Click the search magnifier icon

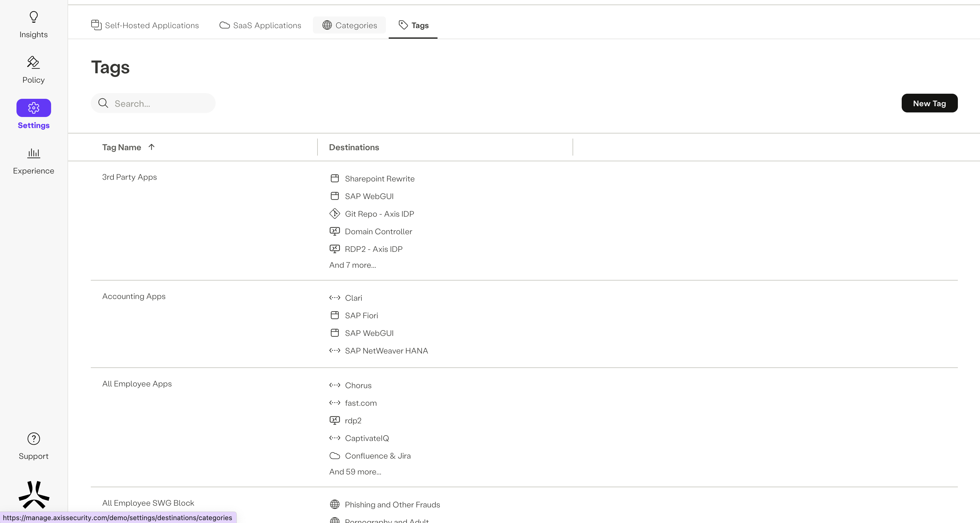tap(103, 103)
